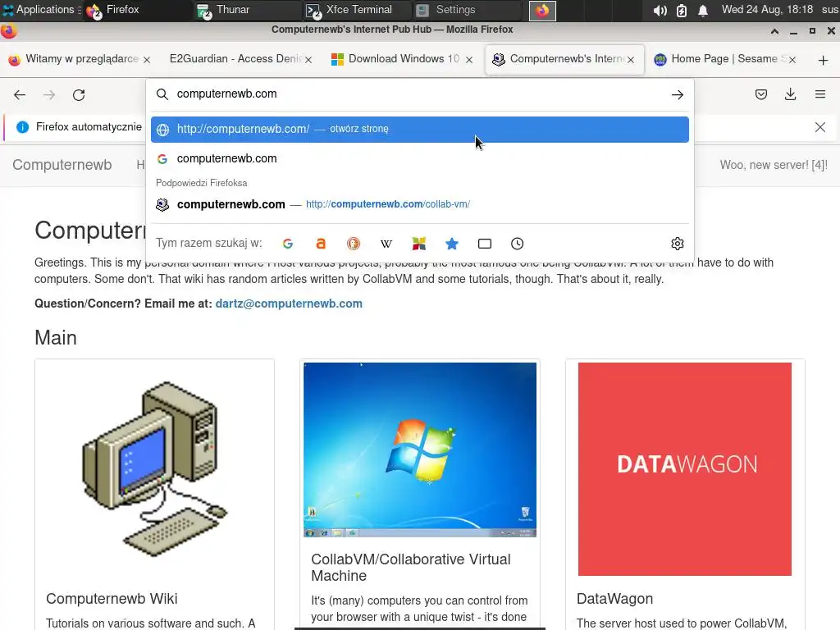Reload the current page
This screenshot has height=630, width=840.
pos(79,95)
